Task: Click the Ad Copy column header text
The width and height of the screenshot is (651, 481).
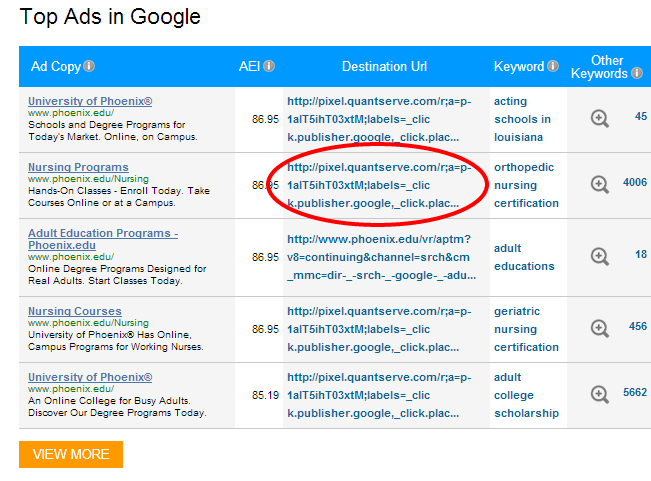Action: tap(56, 66)
